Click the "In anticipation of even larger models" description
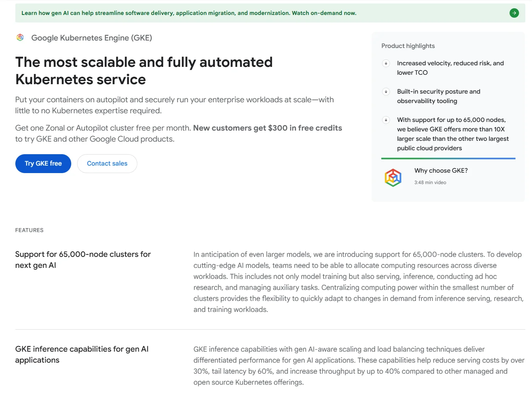The image size is (532, 402). (358, 282)
